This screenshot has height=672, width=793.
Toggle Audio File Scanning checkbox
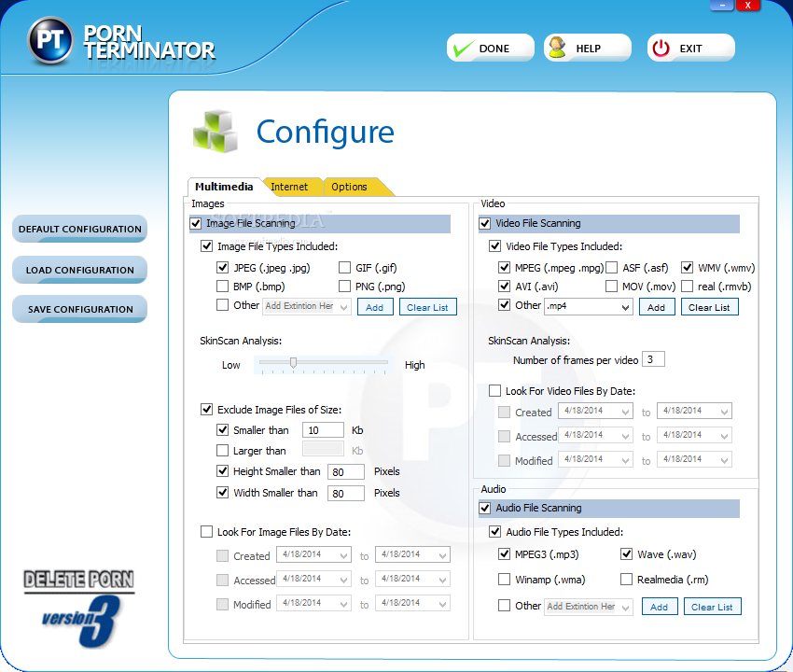coord(485,508)
